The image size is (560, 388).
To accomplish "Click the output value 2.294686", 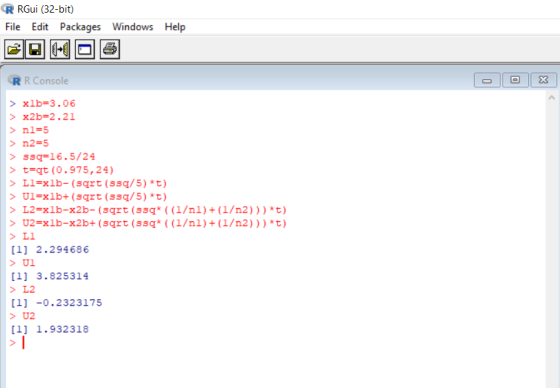I will point(62,249).
